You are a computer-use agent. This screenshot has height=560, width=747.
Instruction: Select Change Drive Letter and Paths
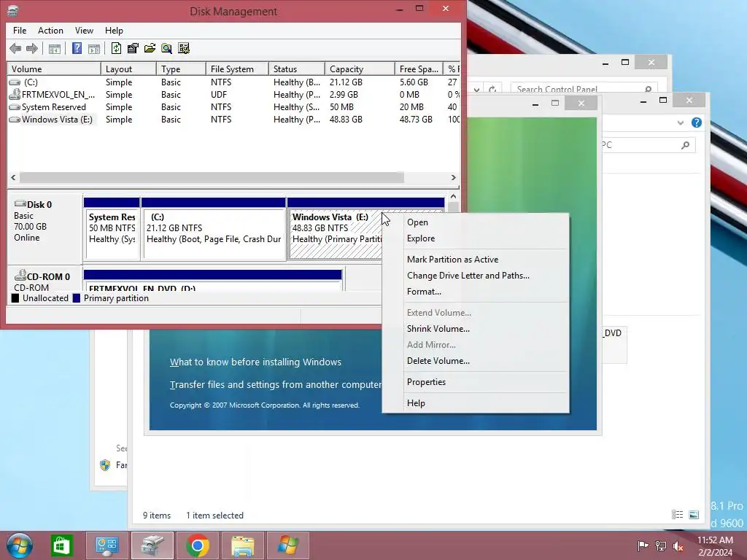point(476,276)
